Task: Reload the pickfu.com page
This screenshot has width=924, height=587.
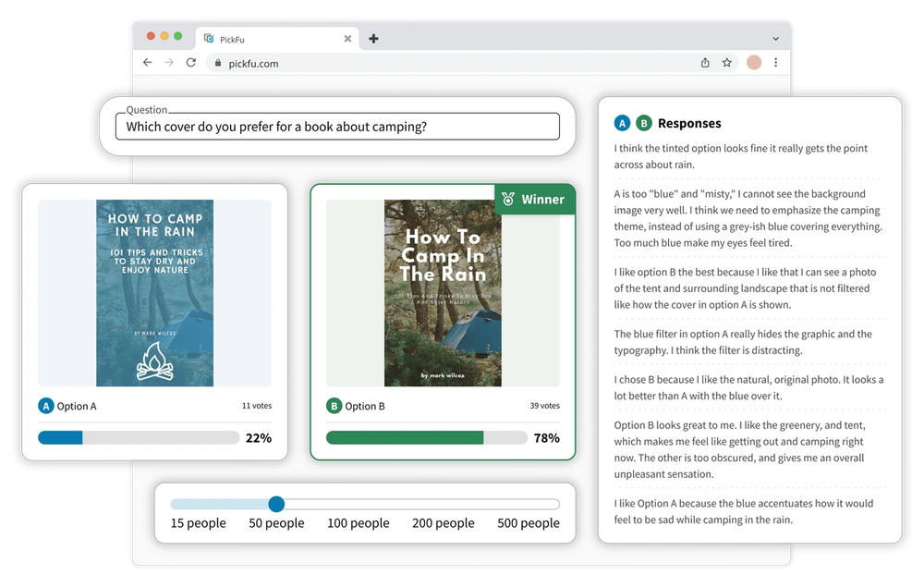Action: (191, 63)
